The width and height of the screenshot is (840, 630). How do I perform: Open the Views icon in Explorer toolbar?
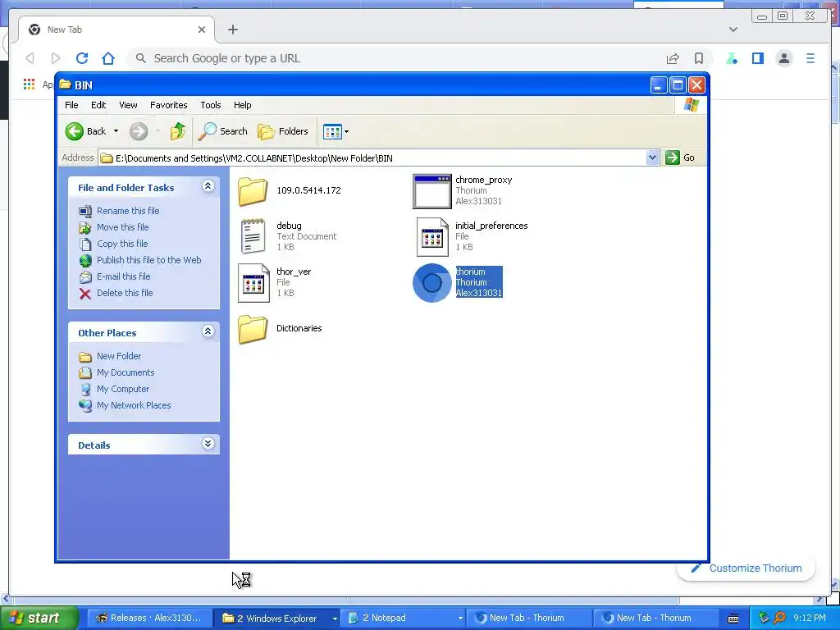(x=332, y=131)
